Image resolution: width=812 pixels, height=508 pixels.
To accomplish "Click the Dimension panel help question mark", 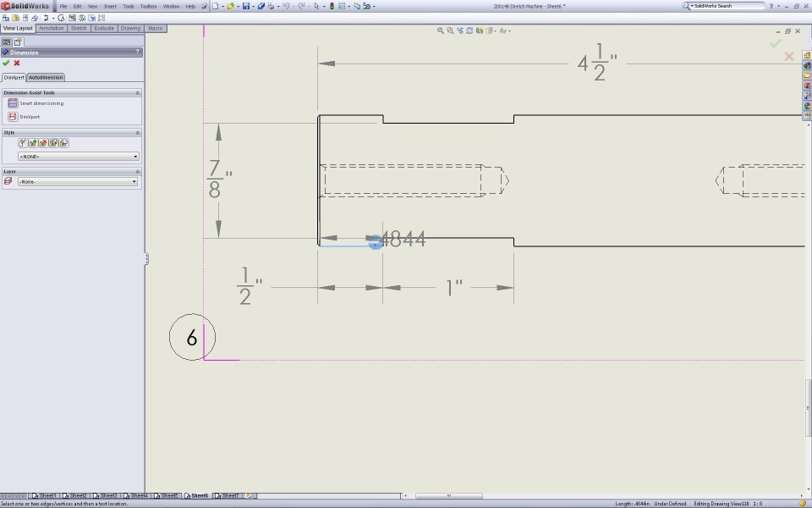I will 137,52.
